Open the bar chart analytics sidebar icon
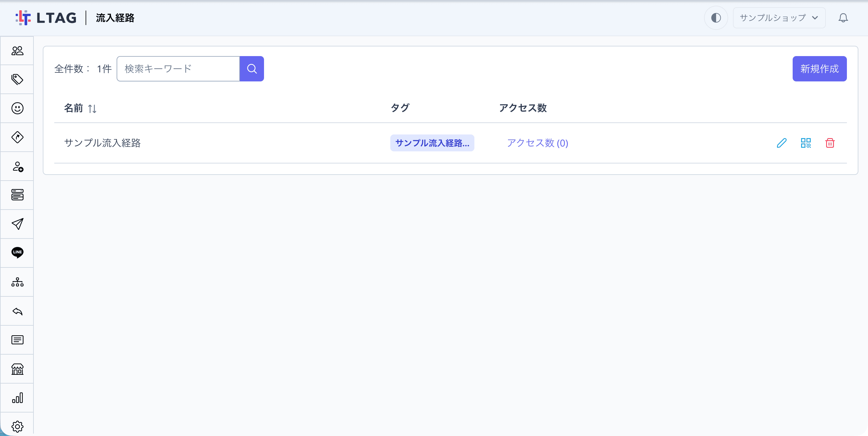 pos(17,398)
